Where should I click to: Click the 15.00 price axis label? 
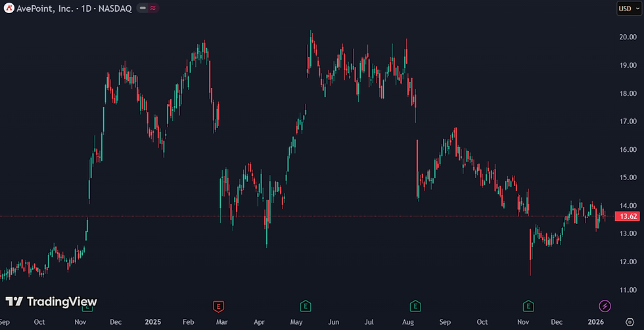(x=628, y=177)
